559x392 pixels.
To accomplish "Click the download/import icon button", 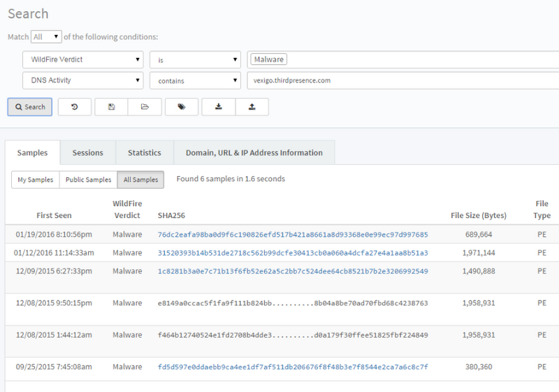I will click(x=219, y=107).
